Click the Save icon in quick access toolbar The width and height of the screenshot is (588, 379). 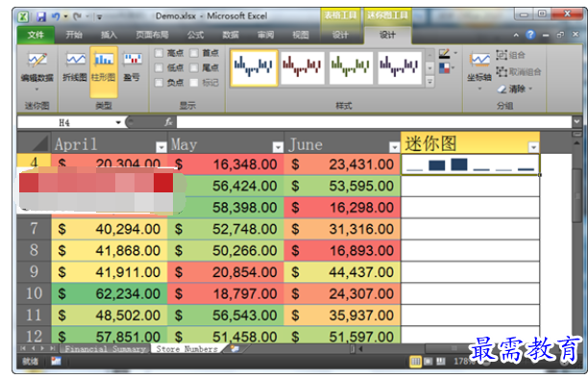click(41, 16)
